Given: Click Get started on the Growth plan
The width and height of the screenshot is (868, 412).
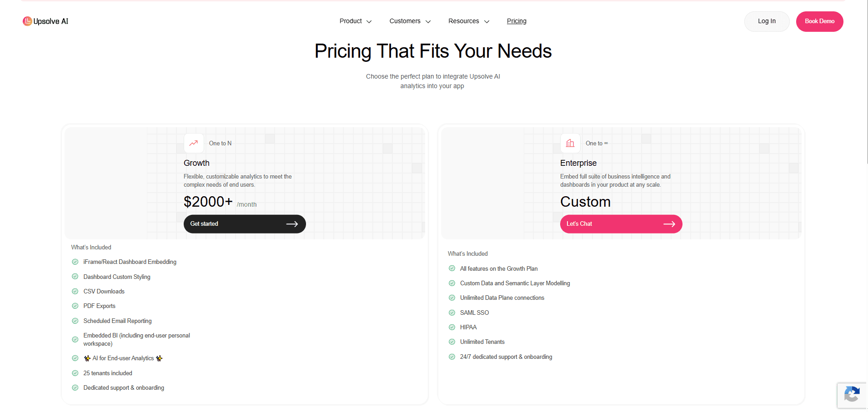Looking at the screenshot, I should [244, 223].
